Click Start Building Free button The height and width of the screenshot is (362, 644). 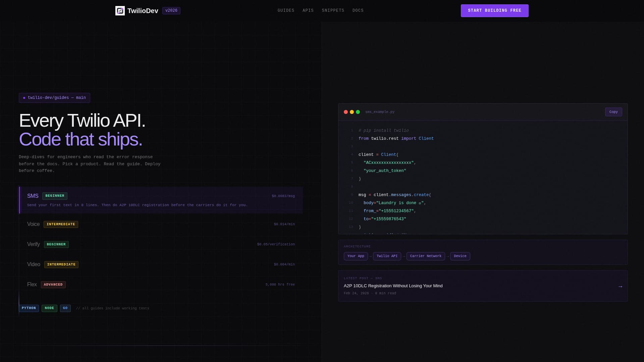[494, 11]
